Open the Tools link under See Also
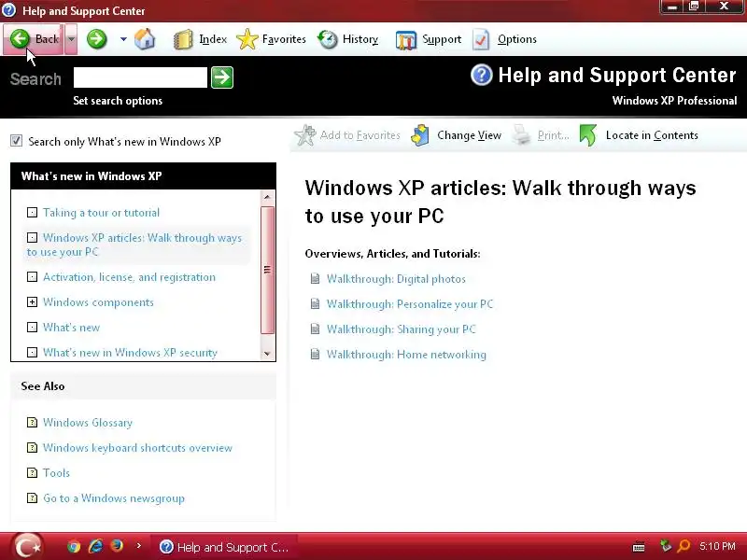 [x=56, y=473]
